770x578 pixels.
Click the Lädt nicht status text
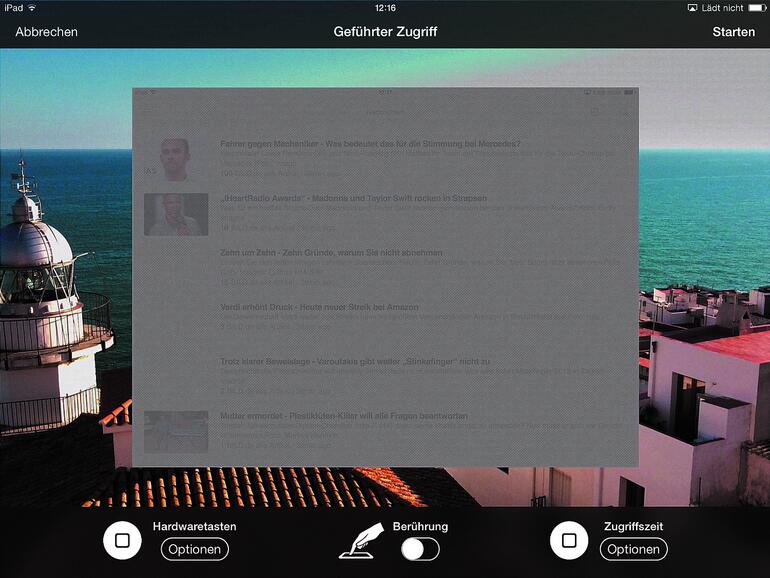tap(722, 8)
